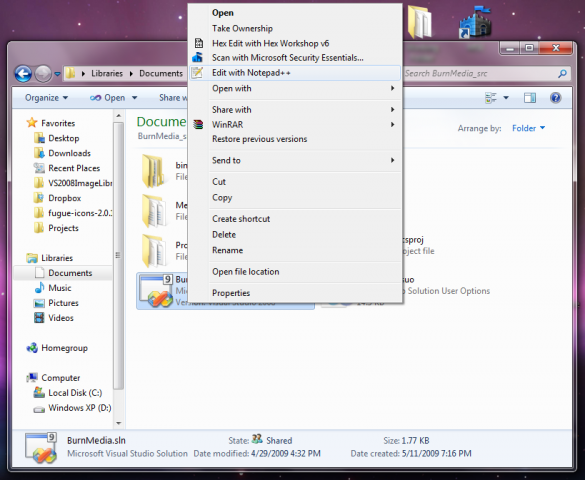The height and width of the screenshot is (480, 585).
Task: Click the WinRAR books icon
Action: pyautogui.click(x=198, y=124)
